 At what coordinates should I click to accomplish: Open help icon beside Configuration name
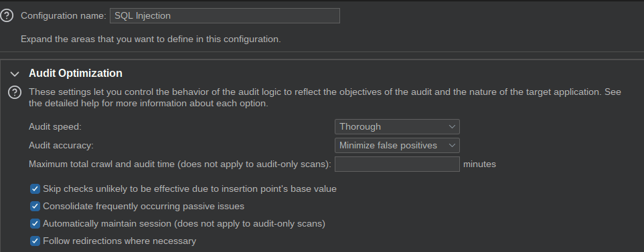point(7,15)
